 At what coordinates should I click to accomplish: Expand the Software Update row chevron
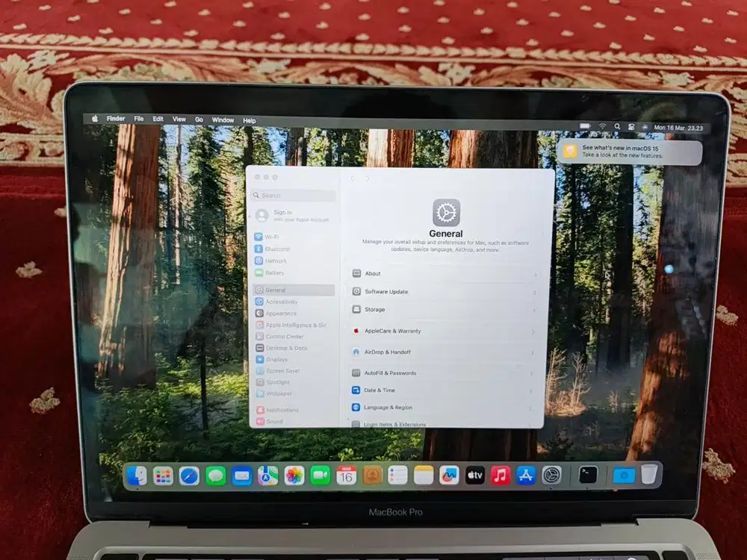[535, 291]
